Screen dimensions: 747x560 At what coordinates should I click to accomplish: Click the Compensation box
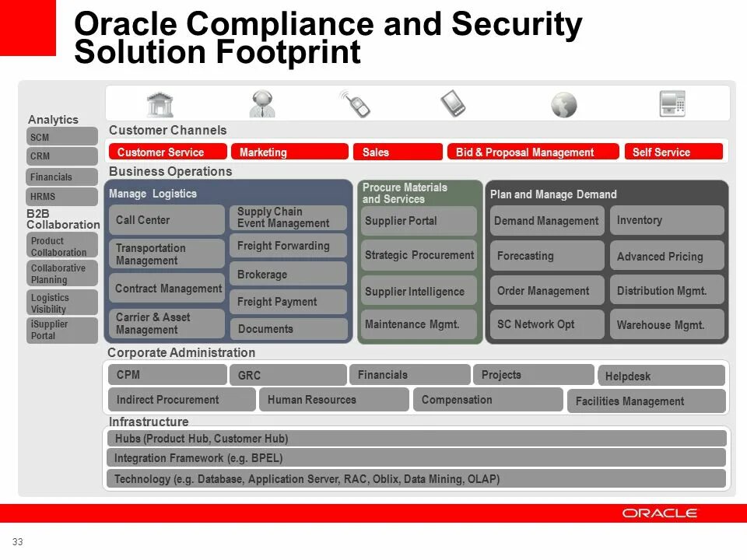point(489,400)
